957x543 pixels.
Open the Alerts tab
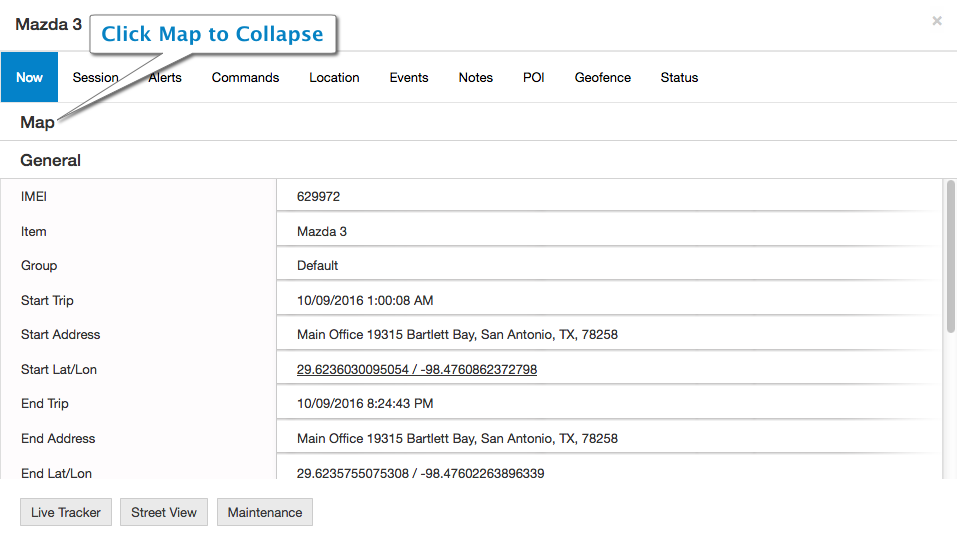(x=165, y=77)
